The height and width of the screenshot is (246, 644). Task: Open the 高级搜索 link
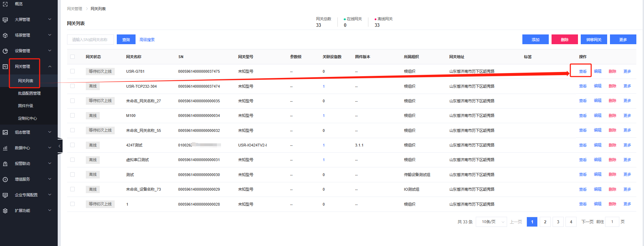147,40
